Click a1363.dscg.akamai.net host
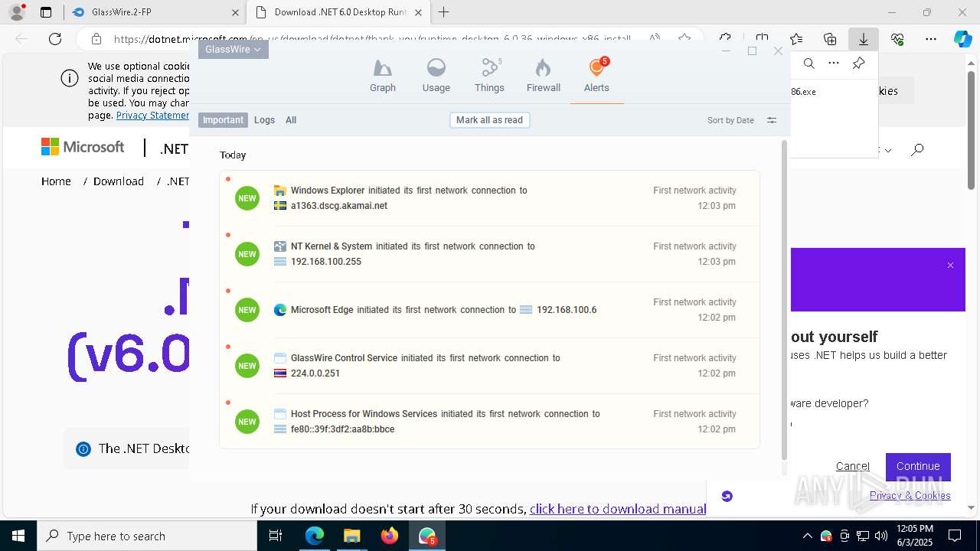This screenshot has height=551, width=980. (x=339, y=206)
